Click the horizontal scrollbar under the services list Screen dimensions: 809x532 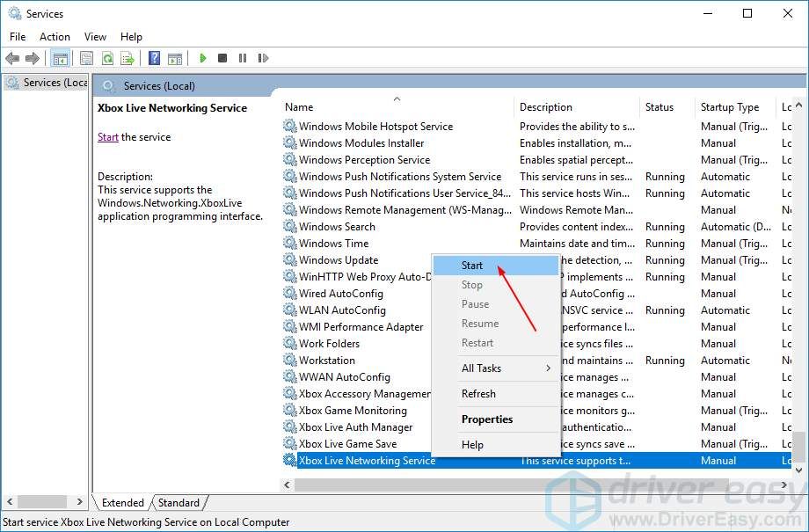[528, 485]
